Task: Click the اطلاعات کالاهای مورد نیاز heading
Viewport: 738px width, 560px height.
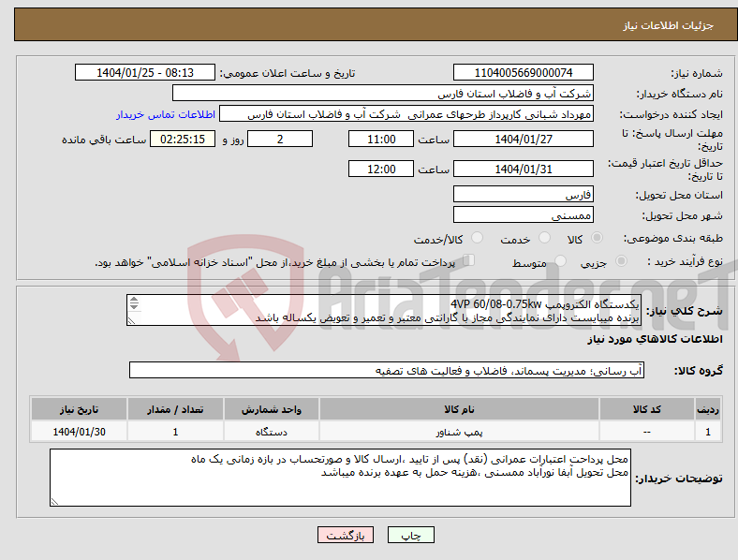Action: click(x=655, y=339)
